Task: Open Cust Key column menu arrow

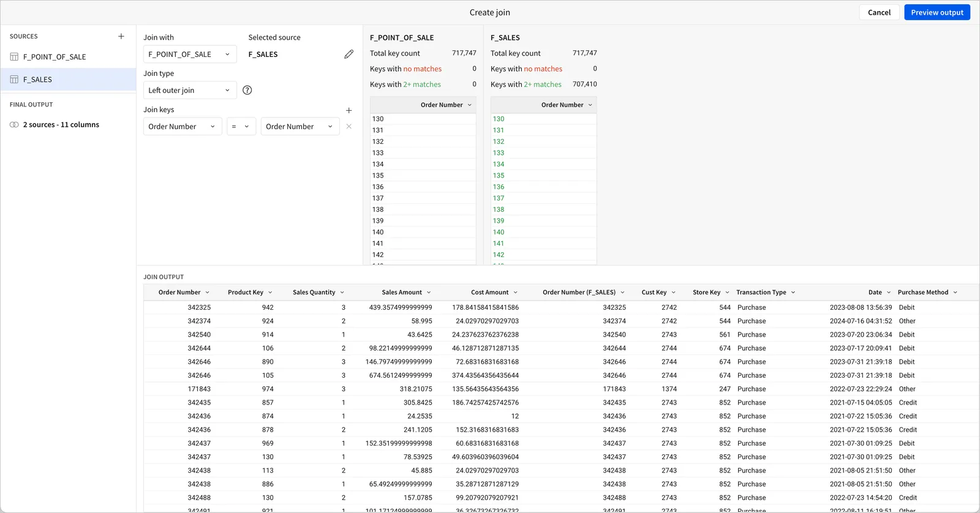Action: tap(673, 293)
